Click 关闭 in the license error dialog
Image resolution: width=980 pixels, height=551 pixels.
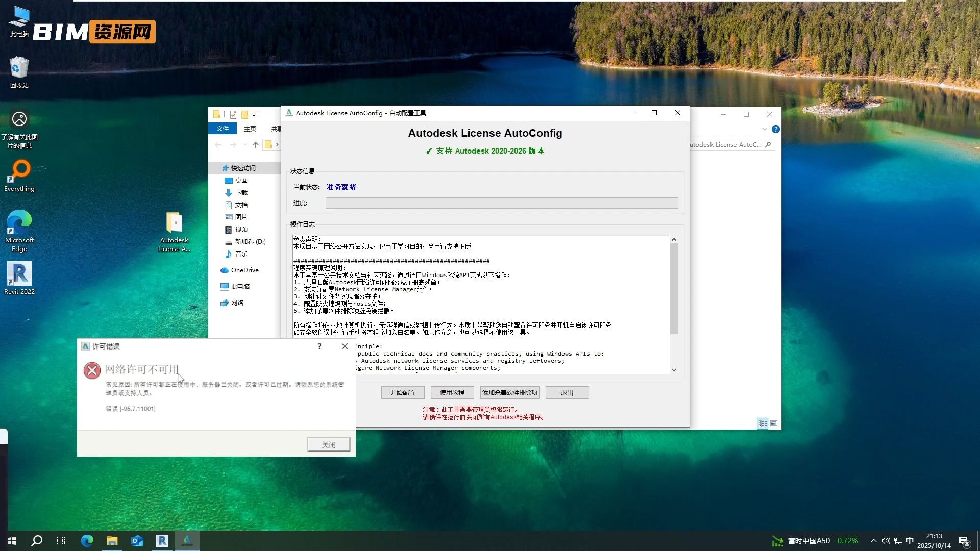coord(329,444)
